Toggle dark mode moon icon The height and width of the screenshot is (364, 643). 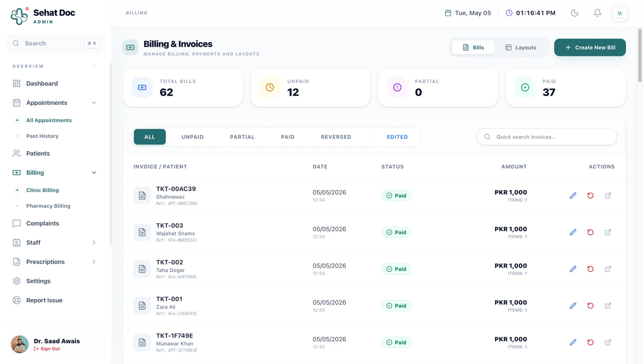pos(575,13)
